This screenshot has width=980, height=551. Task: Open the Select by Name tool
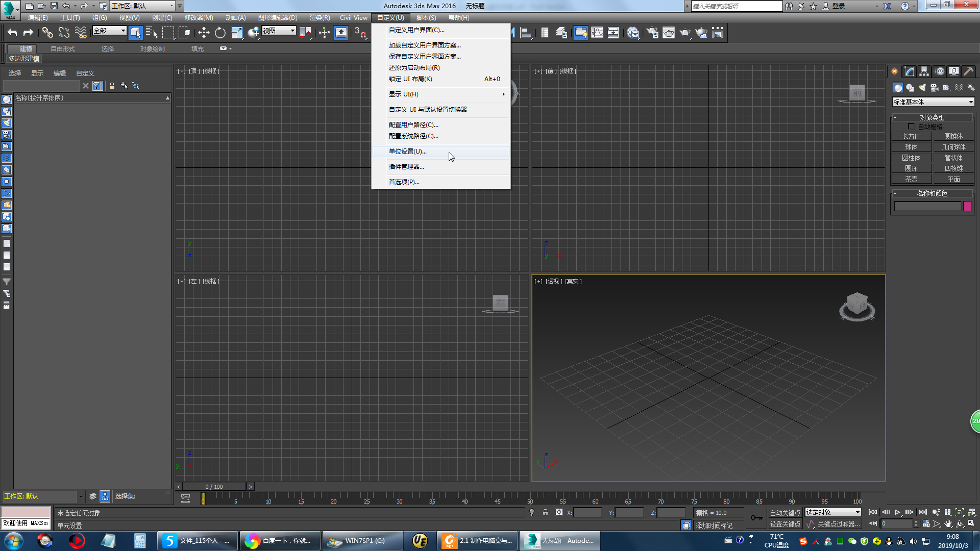[152, 33]
